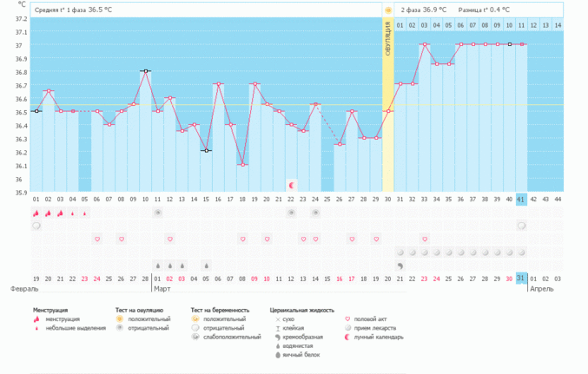Image resolution: width=588 pixels, height=374 pixels.
Task: Click the ovulation test icon on cycle day 11
Action: [x=158, y=213]
